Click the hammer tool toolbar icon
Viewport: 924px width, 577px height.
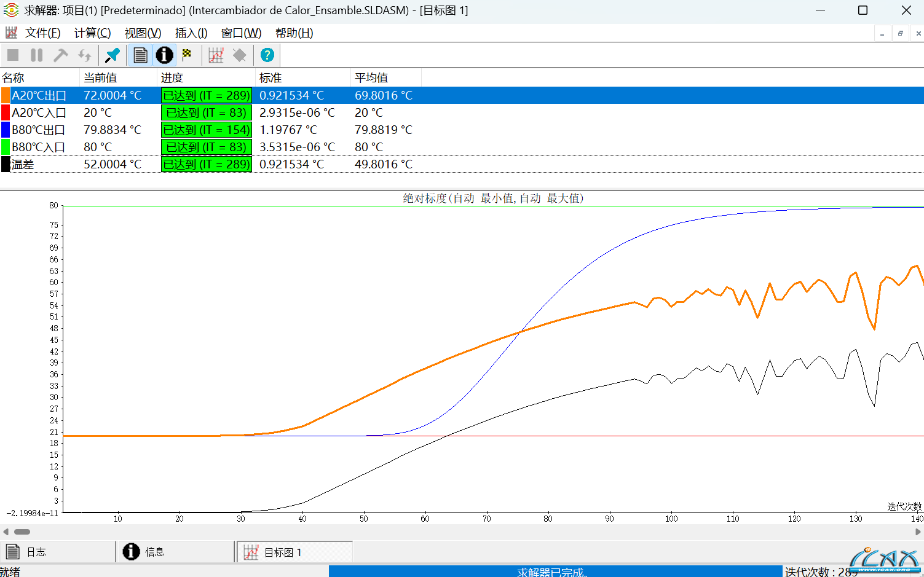[x=60, y=55]
